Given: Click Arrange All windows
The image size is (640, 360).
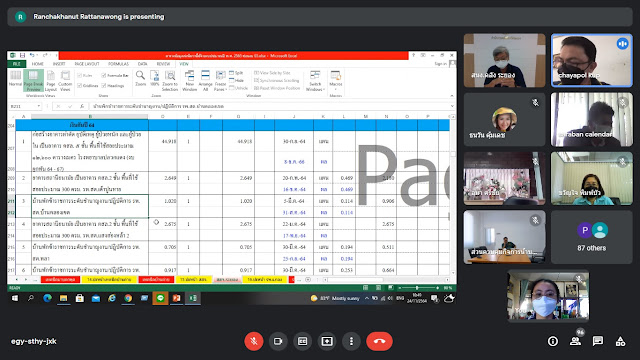Looking at the screenshot, I should point(205,80).
